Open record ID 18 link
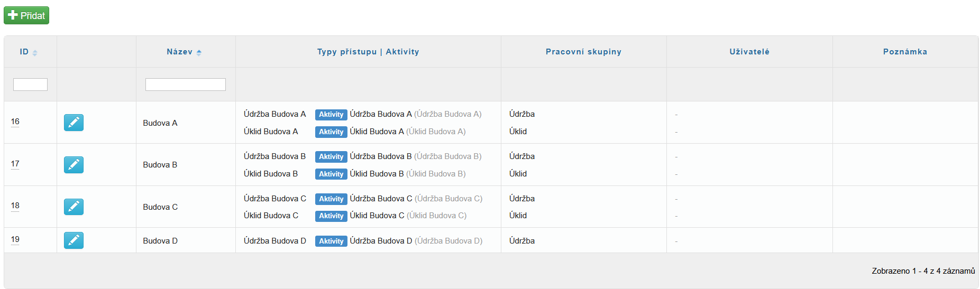Viewport: 980px width, 289px height. click(x=15, y=206)
